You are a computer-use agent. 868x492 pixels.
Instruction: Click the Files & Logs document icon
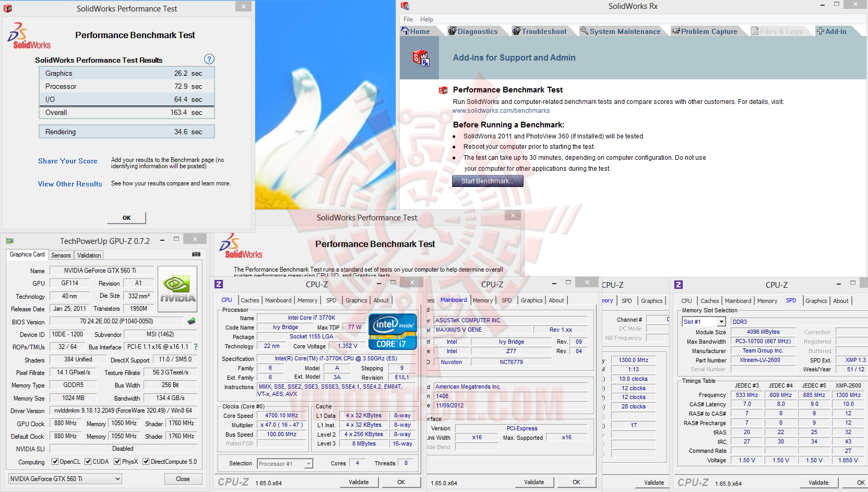(755, 31)
